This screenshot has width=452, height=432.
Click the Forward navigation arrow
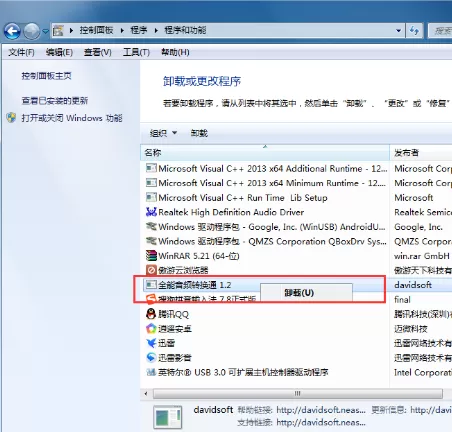click(x=32, y=32)
